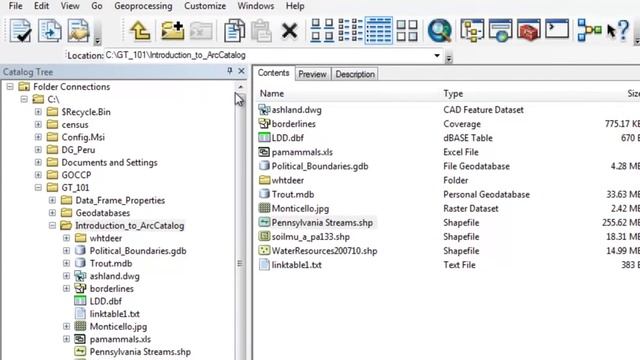Click the Delete X toolbar icon
The image size is (640, 360).
click(x=289, y=31)
